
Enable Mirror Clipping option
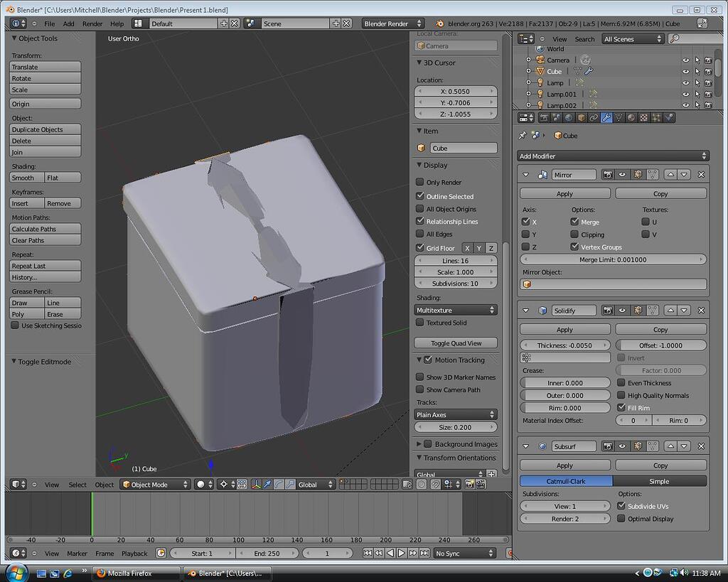(574, 235)
